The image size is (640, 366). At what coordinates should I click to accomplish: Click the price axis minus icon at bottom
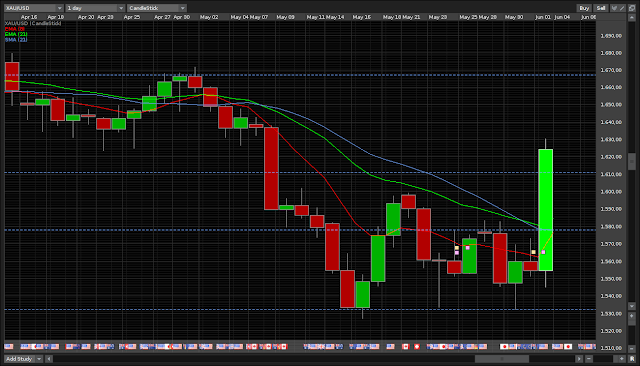point(632,349)
